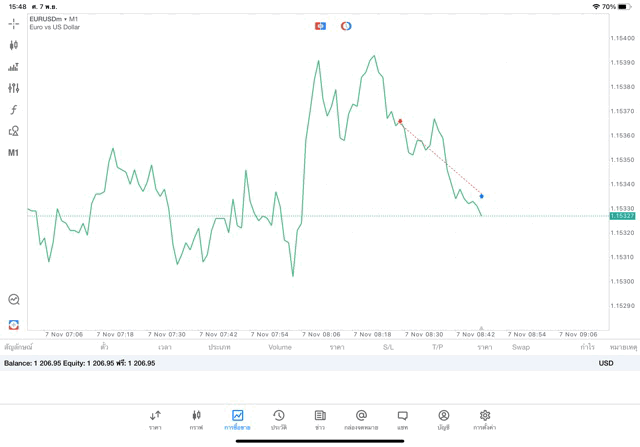Screen dimensions: 640x447
Task: Click the red-blue circular icon at top
Action: click(x=346, y=26)
